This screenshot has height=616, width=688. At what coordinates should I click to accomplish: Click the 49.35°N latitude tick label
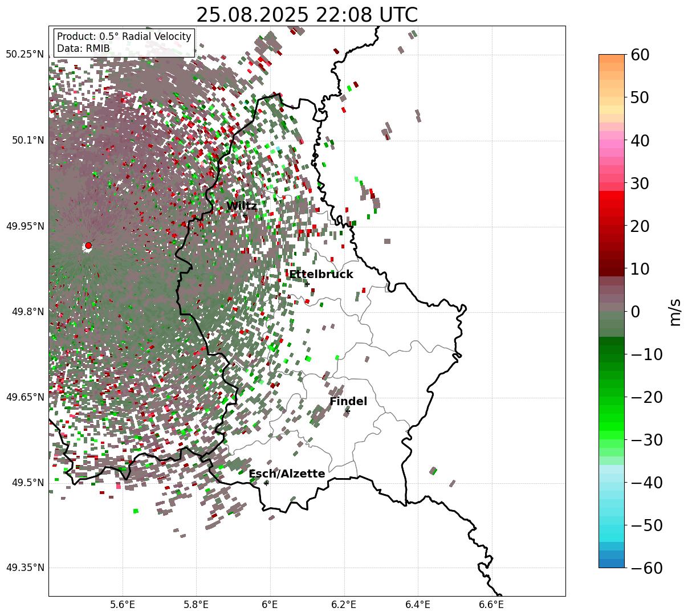[25, 568]
